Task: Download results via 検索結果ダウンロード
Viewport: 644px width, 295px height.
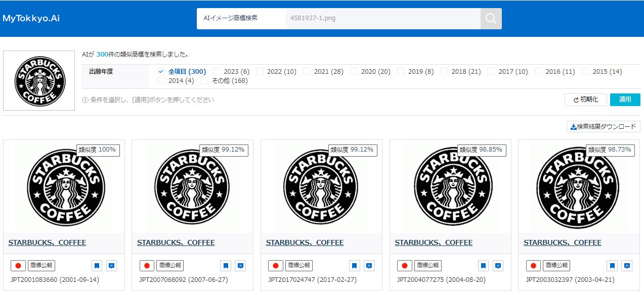Action: [x=603, y=127]
